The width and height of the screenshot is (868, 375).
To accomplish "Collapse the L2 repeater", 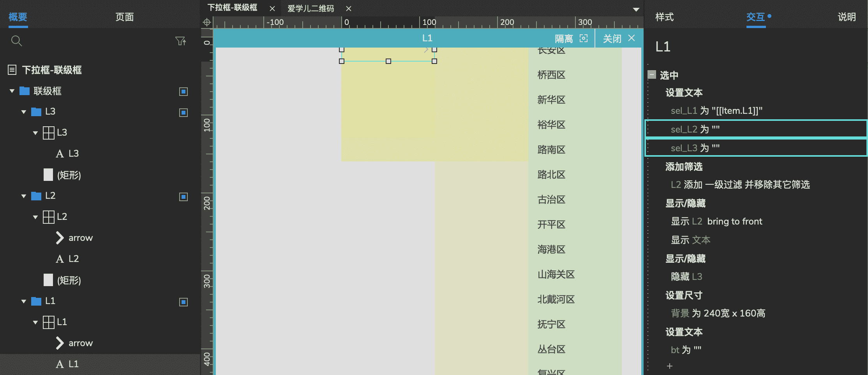I will 35,217.
